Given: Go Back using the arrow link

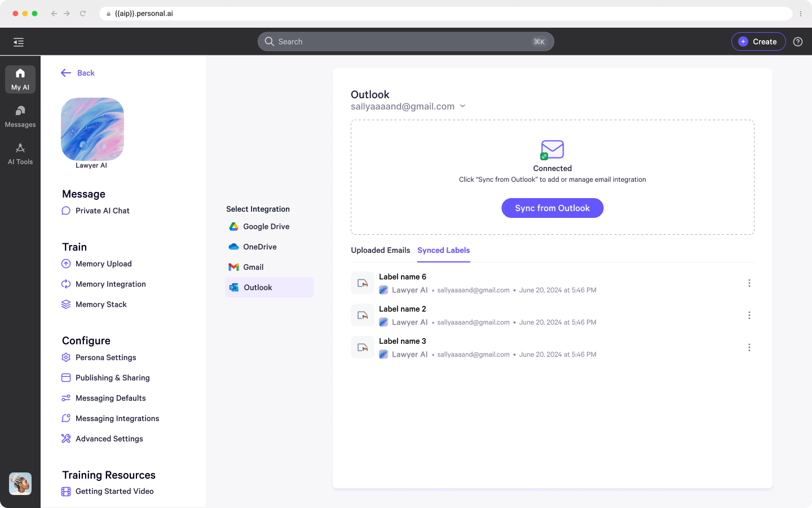Looking at the screenshot, I should pos(78,73).
